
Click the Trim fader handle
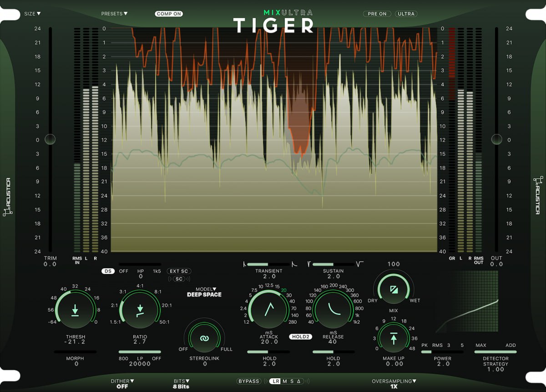click(50, 139)
